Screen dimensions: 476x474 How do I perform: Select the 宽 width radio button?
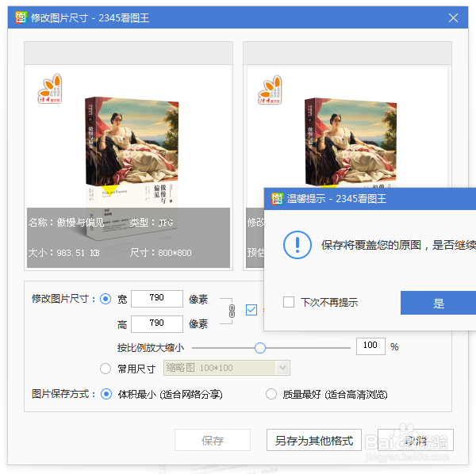pyautogui.click(x=106, y=300)
